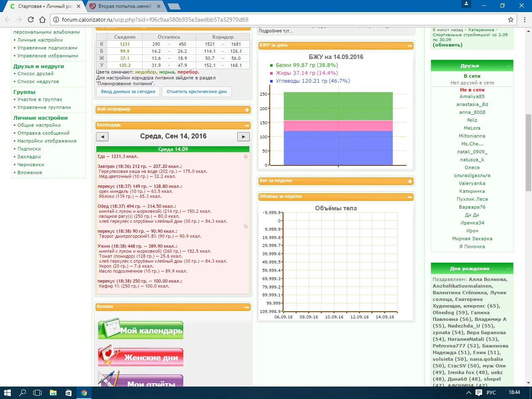Open the Chrome three-dot menu
532x399 pixels.
coord(525,20)
